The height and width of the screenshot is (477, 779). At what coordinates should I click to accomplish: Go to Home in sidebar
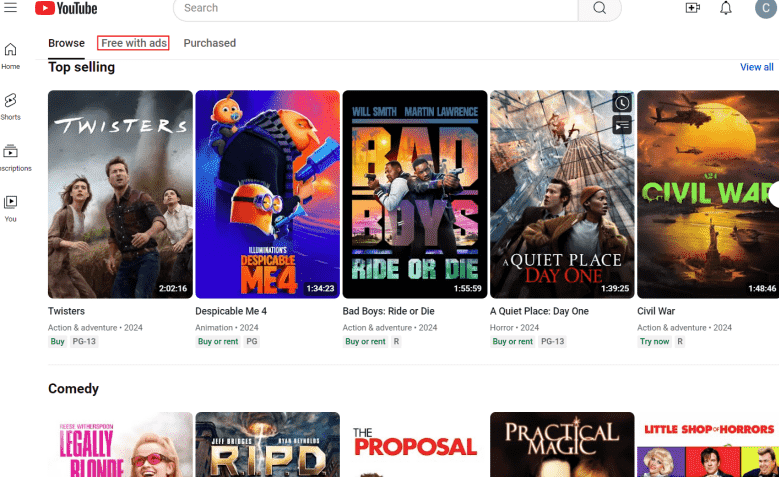coord(10,56)
